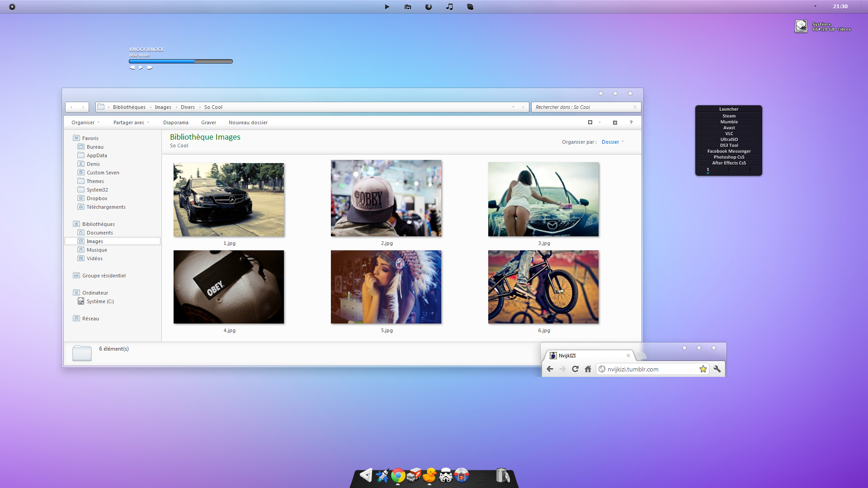Open the Système drive icon on desktop
The height and width of the screenshot is (488, 868).
pos(801,26)
